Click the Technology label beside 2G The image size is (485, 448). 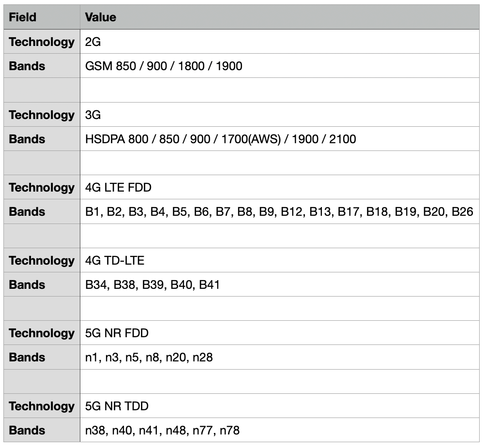click(42, 42)
